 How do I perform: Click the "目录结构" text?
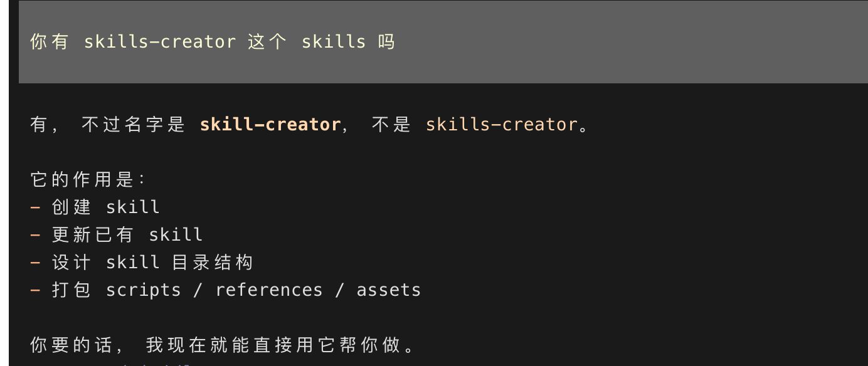point(212,263)
